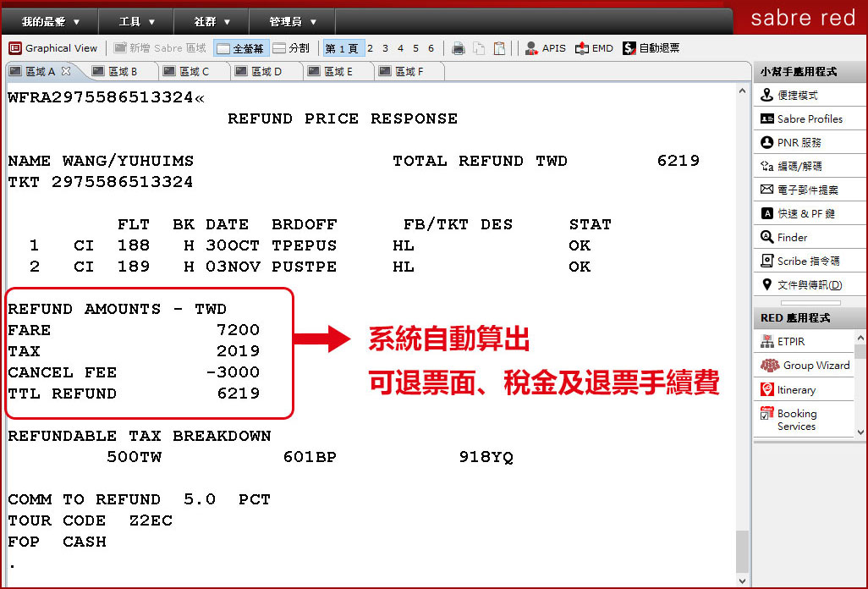
Task: Open the 自動退票 tool
Action: click(x=651, y=48)
